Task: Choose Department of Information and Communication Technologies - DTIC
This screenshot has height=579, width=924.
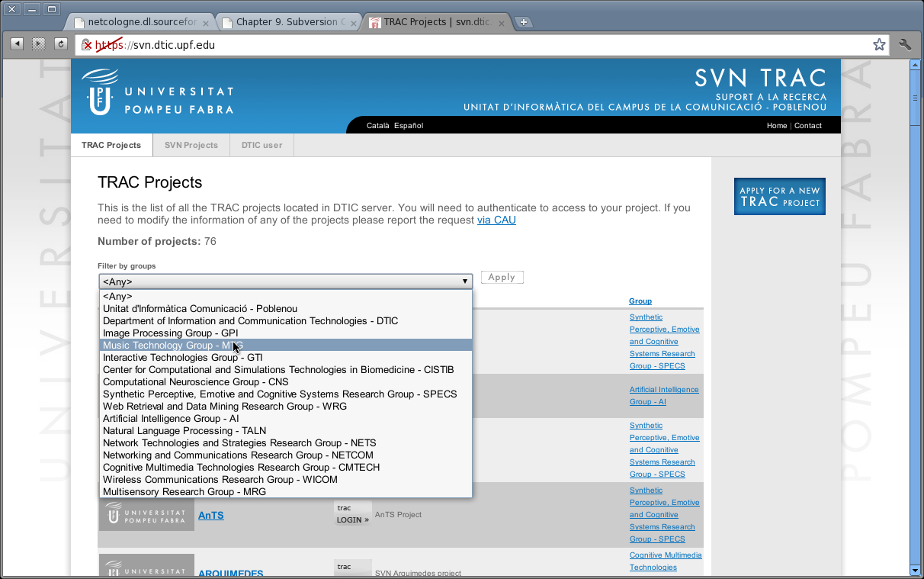Action: (285, 321)
